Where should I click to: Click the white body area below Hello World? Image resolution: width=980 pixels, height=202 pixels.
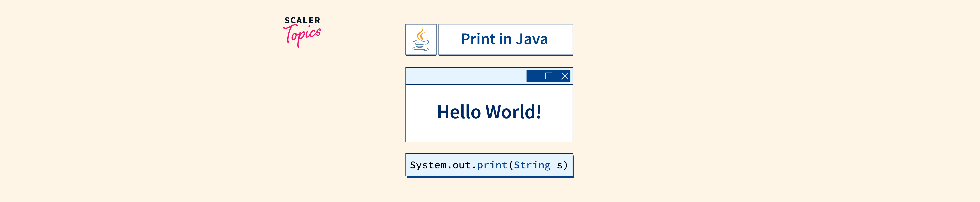489,133
